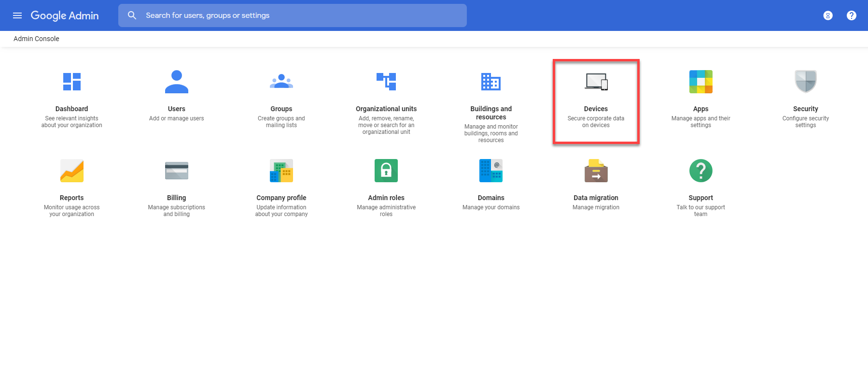The width and height of the screenshot is (868, 392).
Task: Open the Dashboard icon
Action: pyautogui.click(x=72, y=82)
